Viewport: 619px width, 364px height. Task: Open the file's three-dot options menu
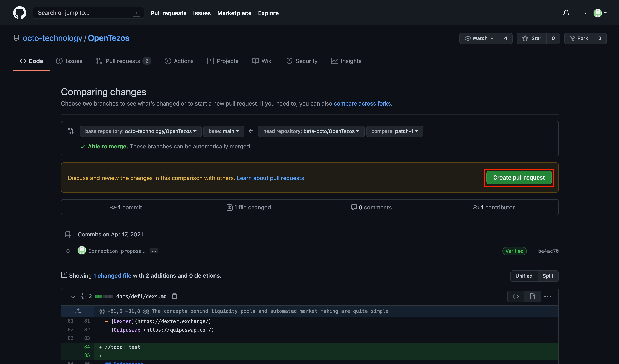(x=548, y=297)
